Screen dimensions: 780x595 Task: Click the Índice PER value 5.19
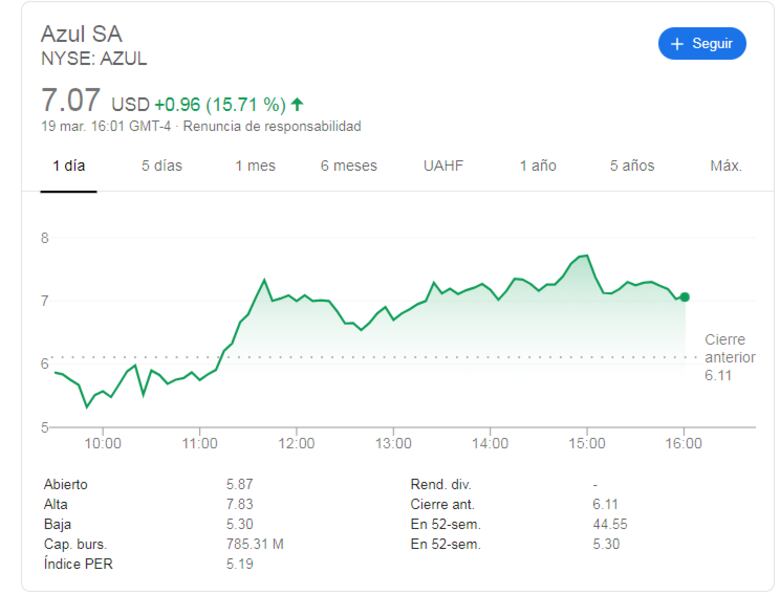[240, 564]
